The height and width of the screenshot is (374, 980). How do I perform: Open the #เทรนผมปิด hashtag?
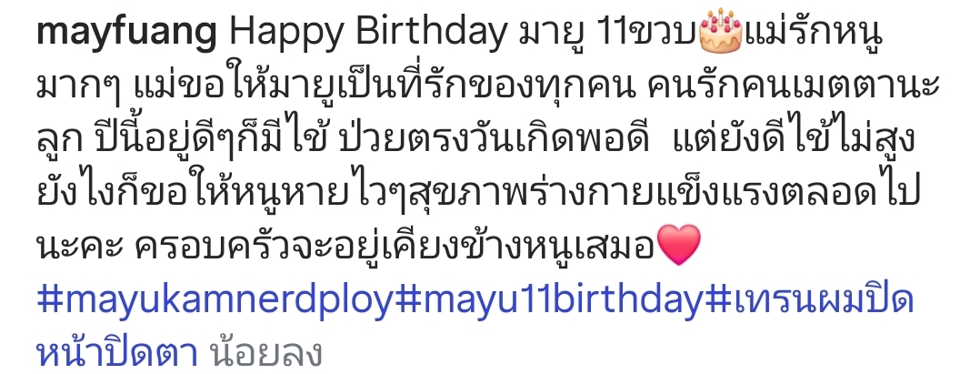[809, 300]
